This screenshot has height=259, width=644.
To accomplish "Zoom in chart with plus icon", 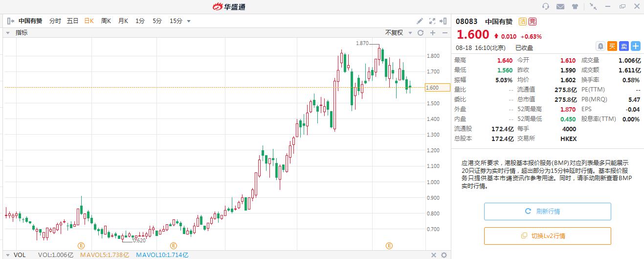I will pos(432,33).
